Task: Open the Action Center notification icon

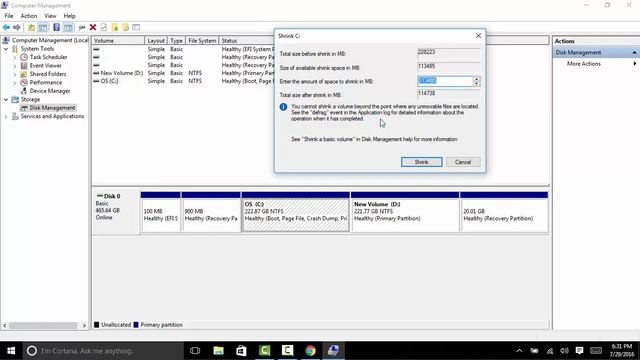Action: coord(579,351)
